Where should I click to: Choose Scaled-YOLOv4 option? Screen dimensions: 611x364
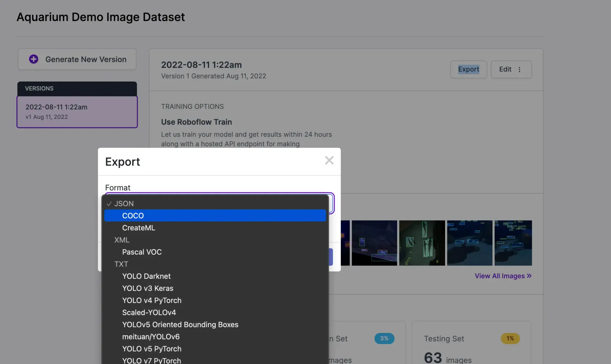tap(149, 312)
